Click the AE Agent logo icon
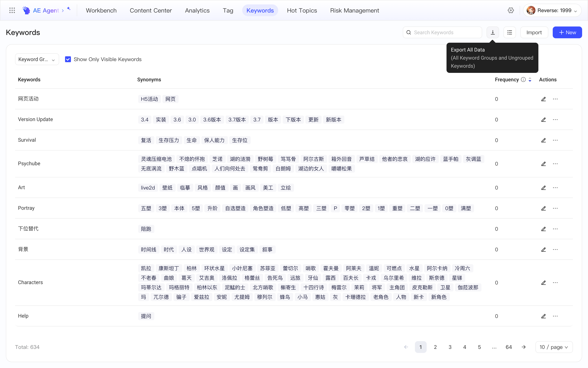The height and width of the screenshot is (368, 588). (26, 10)
